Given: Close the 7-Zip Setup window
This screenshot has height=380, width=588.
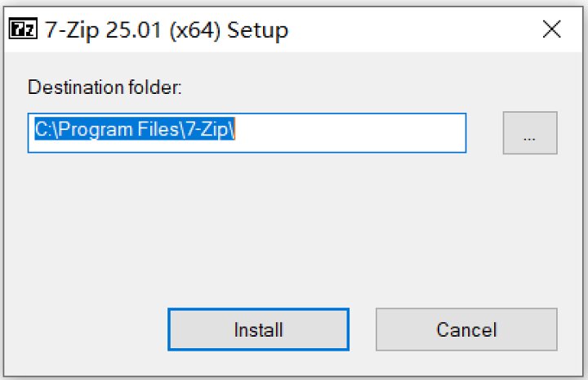Looking at the screenshot, I should tap(551, 30).
